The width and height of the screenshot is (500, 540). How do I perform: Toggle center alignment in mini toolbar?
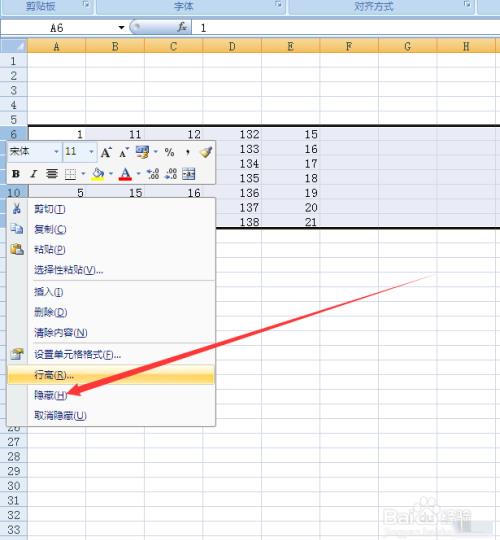52,174
